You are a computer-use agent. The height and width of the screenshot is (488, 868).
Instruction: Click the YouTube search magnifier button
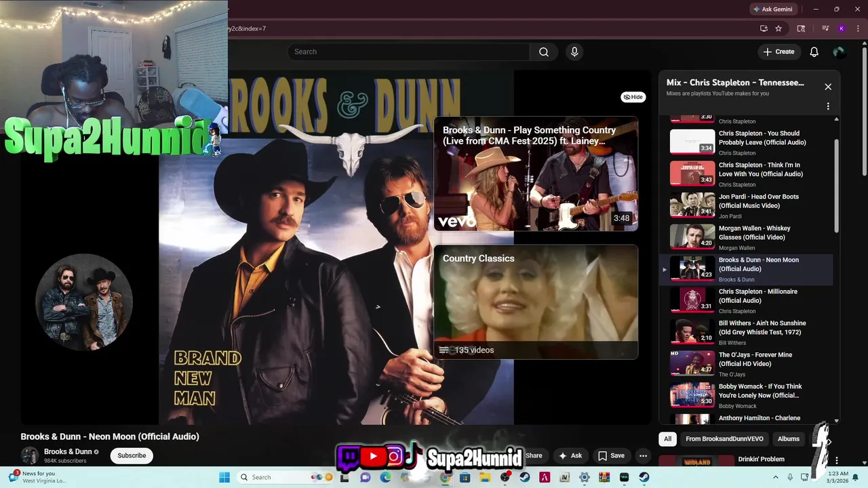coord(543,52)
